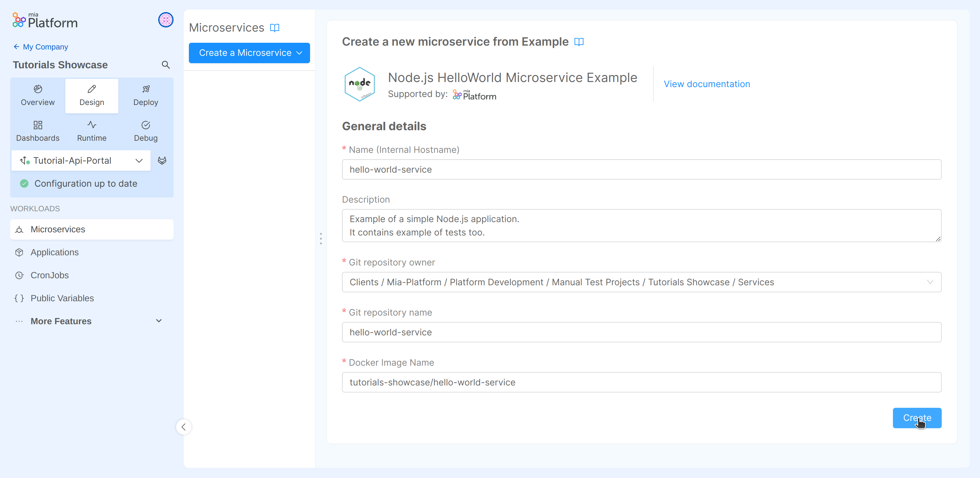Image resolution: width=980 pixels, height=478 pixels.
Task: Open the Tutorial-Api-Portal branch selector
Action: tap(81, 160)
